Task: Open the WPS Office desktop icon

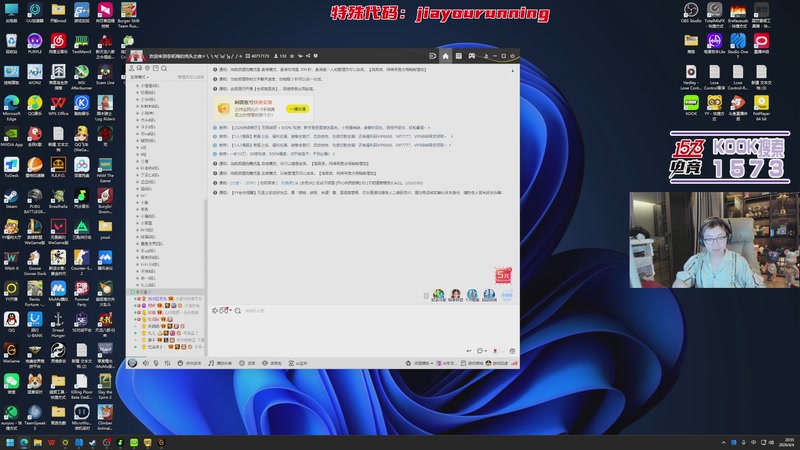Action: coord(58,106)
